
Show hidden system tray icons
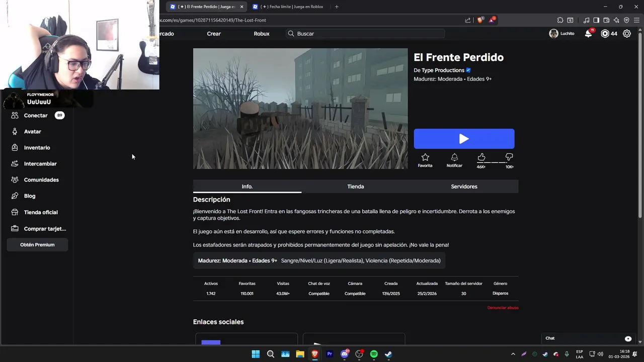513,354
